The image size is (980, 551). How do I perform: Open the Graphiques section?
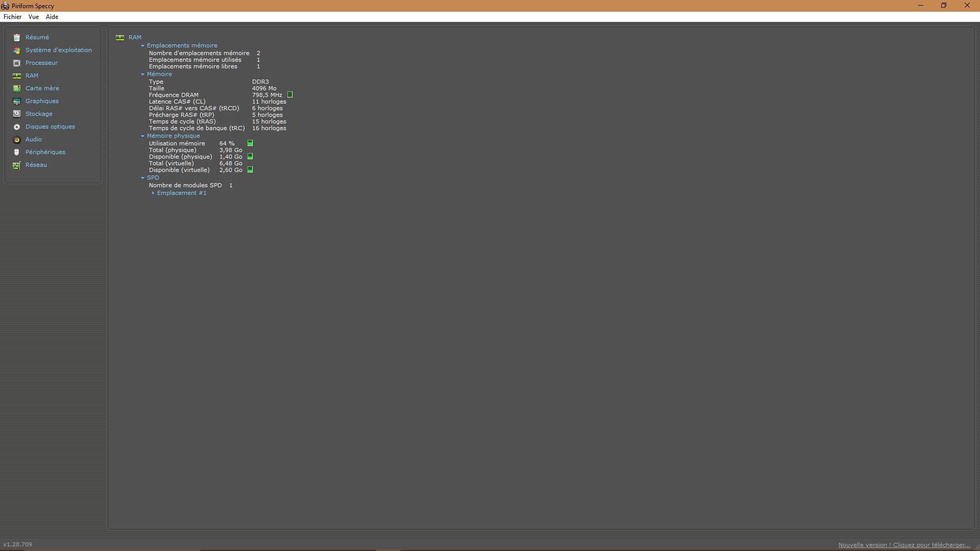42,101
